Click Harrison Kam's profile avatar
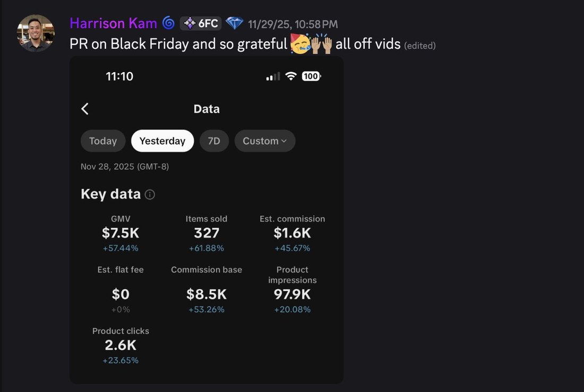The image size is (584, 392). click(36, 33)
